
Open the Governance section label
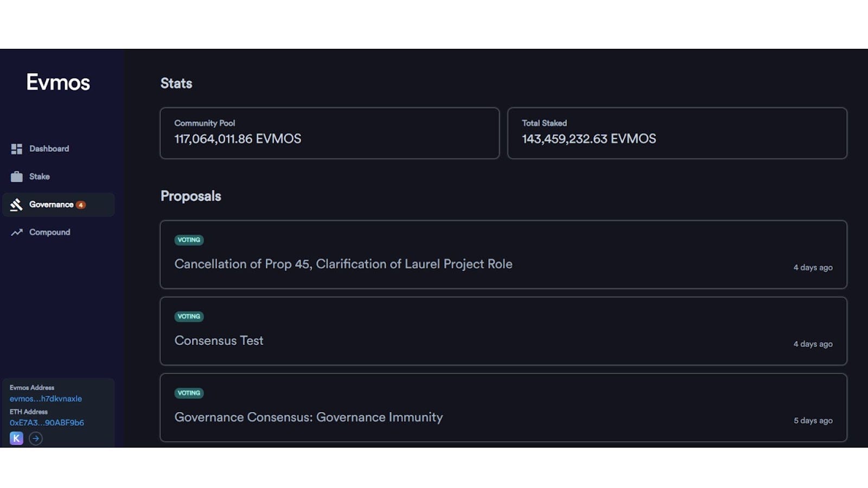click(51, 204)
